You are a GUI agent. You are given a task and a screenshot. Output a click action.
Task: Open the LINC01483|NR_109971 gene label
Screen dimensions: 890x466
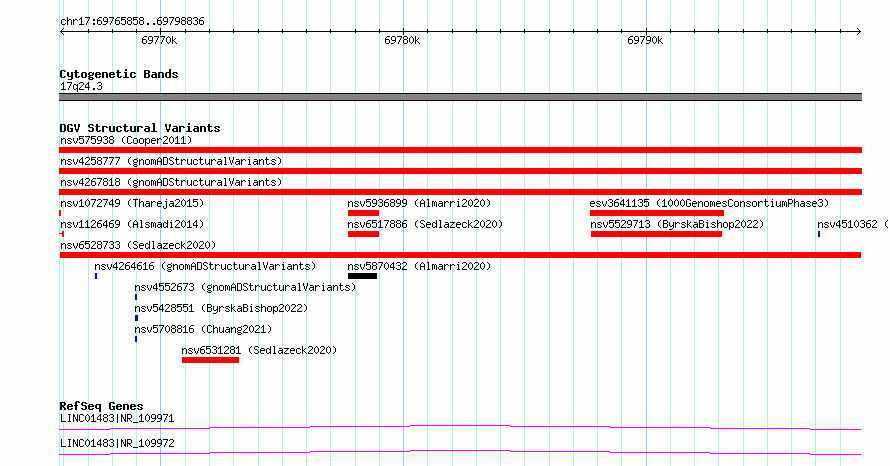117,418
